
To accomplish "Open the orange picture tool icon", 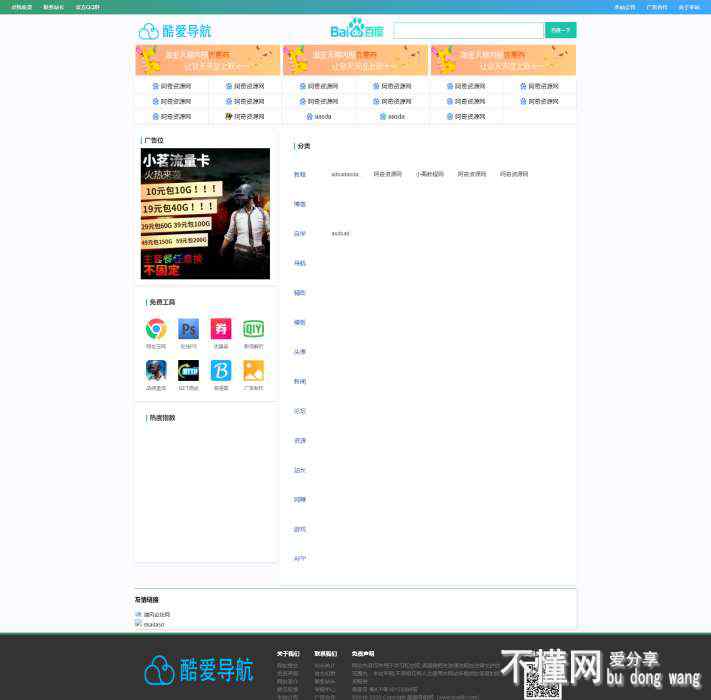I will tap(253, 370).
